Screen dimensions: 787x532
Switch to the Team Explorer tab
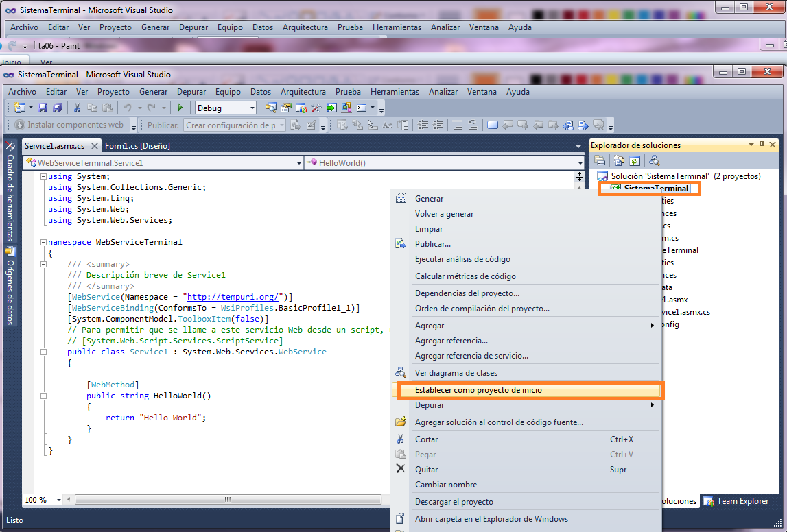(736, 501)
